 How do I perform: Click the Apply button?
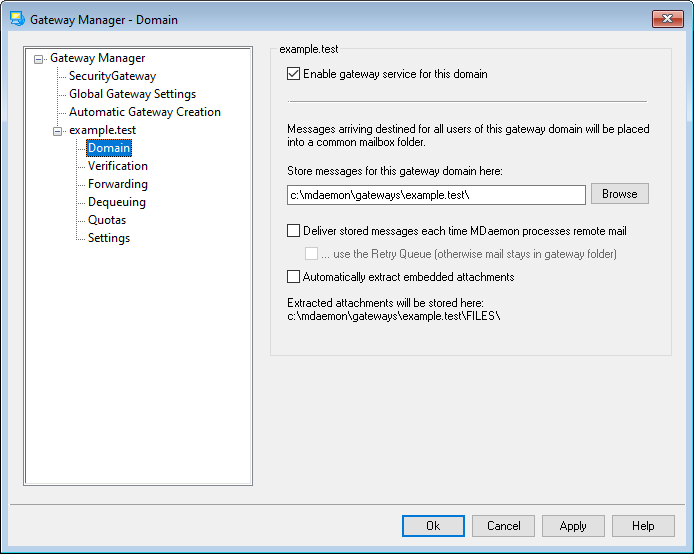tap(573, 526)
